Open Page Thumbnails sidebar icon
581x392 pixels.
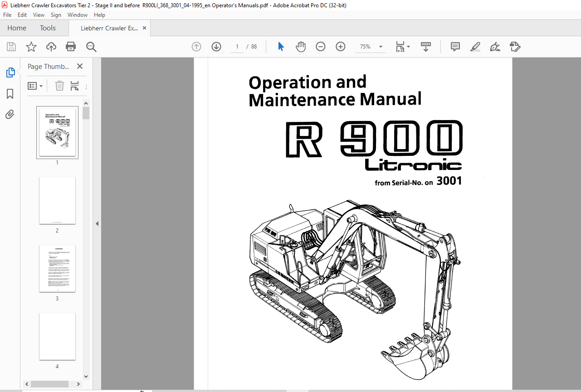coord(10,73)
